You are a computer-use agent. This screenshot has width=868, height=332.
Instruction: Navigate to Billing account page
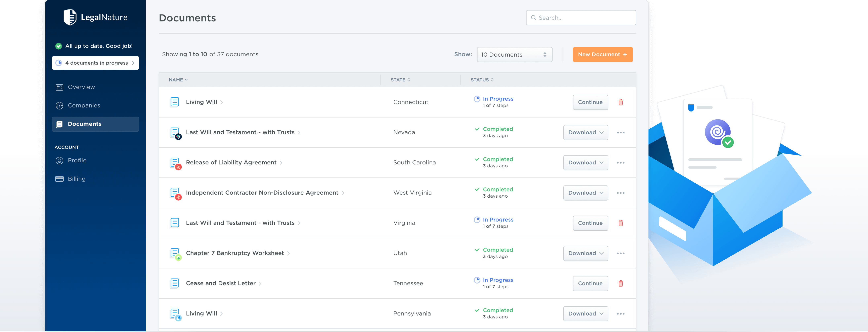[77, 179]
